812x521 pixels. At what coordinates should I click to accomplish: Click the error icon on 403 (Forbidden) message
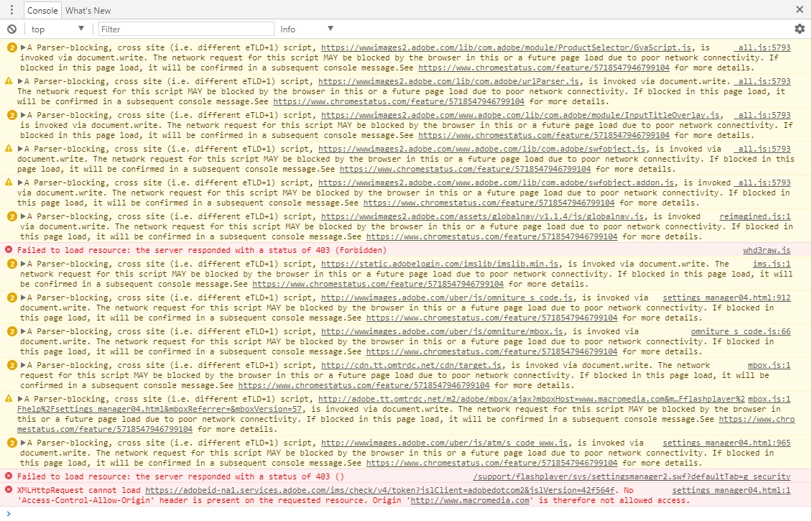pos(9,250)
